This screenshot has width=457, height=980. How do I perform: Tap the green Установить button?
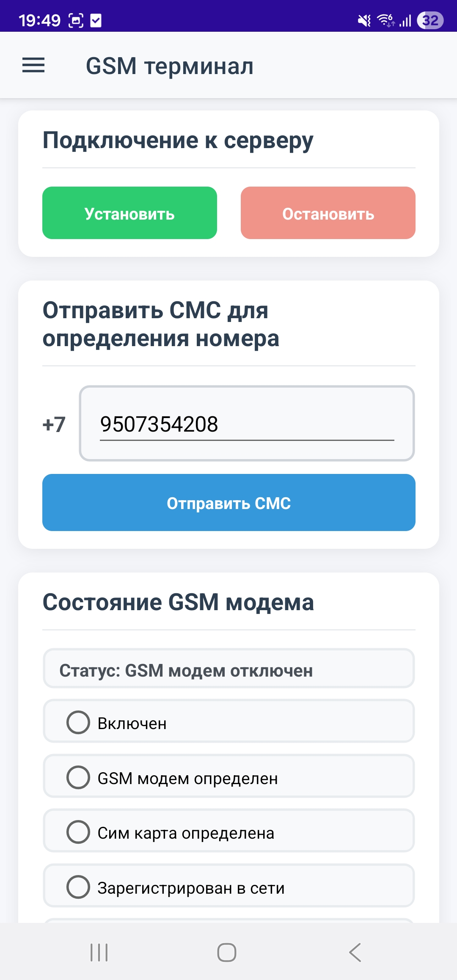pos(129,213)
